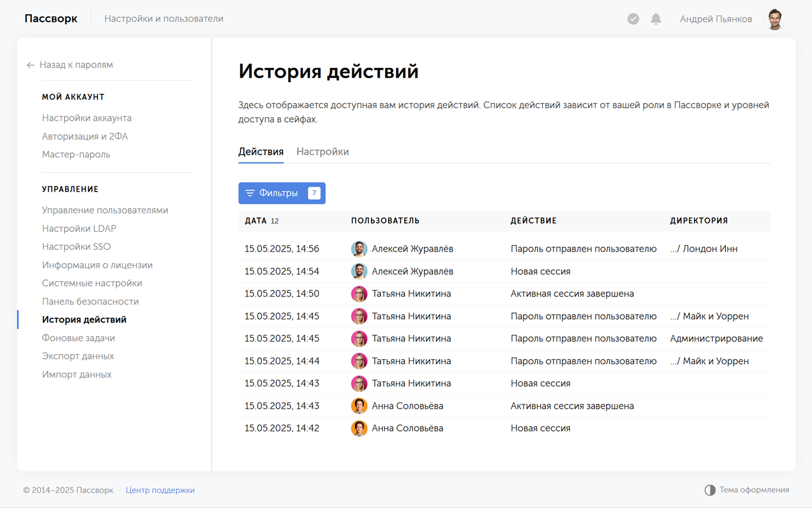Screen dimensions: 812x508
Task: Open Настройки LDAP sidebar item
Action: (79, 229)
